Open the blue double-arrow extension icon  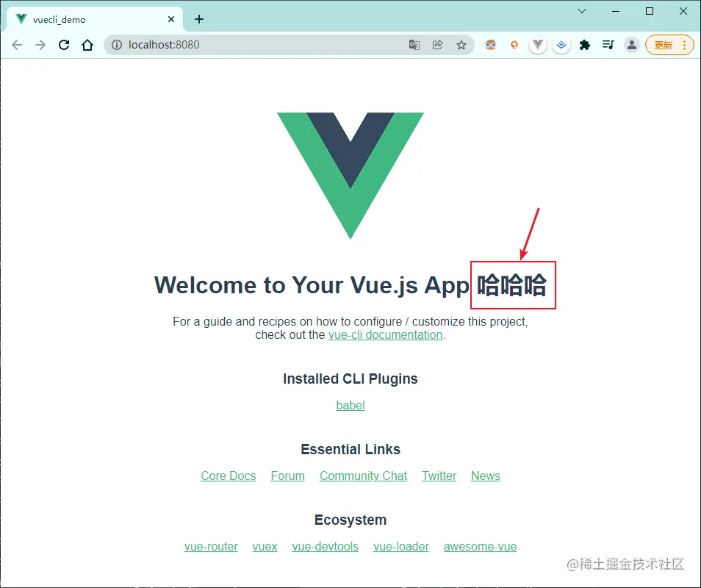pyautogui.click(x=561, y=45)
